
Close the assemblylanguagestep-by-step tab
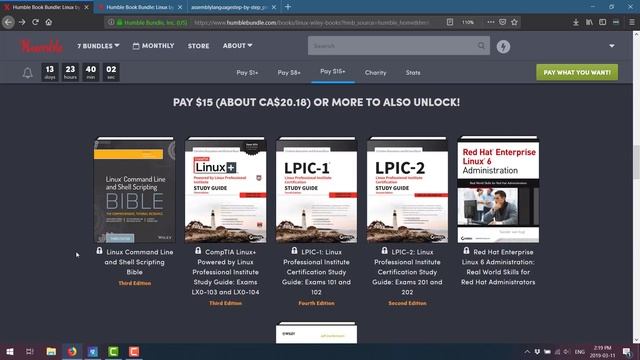pyautogui.click(x=273, y=7)
